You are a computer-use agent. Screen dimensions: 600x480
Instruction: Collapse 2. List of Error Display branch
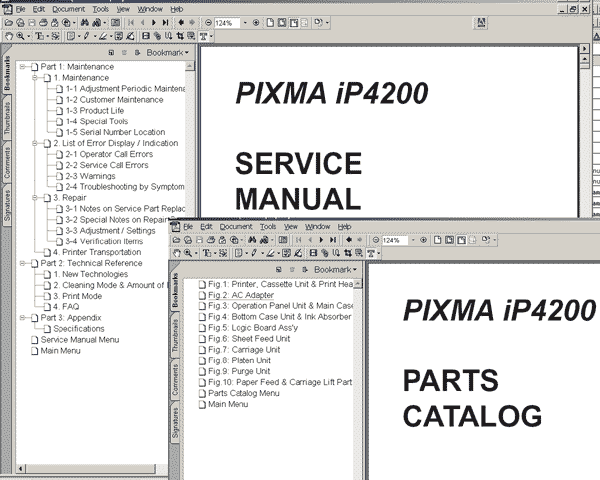pyautogui.click(x=34, y=143)
